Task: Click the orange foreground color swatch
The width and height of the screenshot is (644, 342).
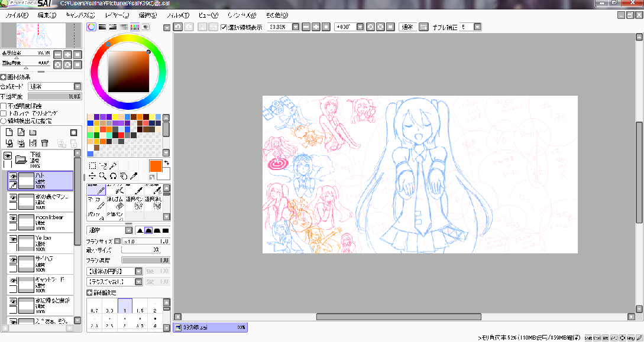Action: 156,166
